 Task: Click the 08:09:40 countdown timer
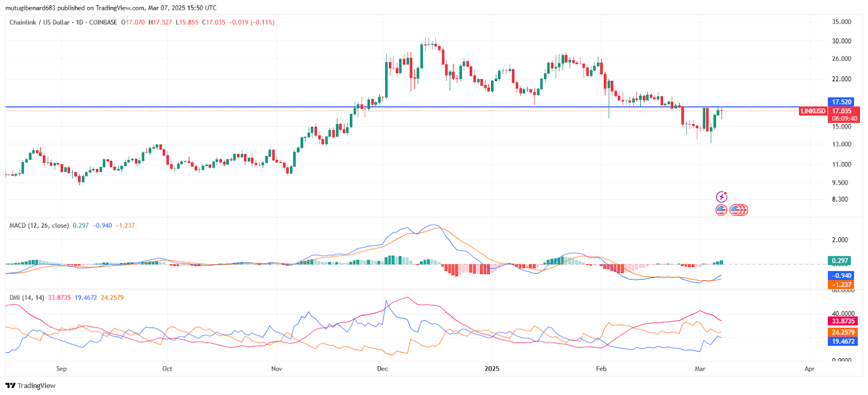tap(844, 119)
